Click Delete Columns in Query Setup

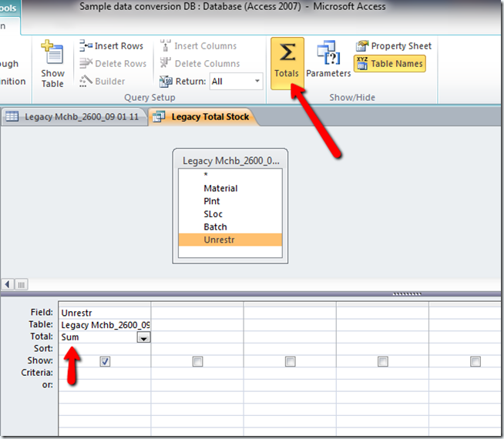200,64
